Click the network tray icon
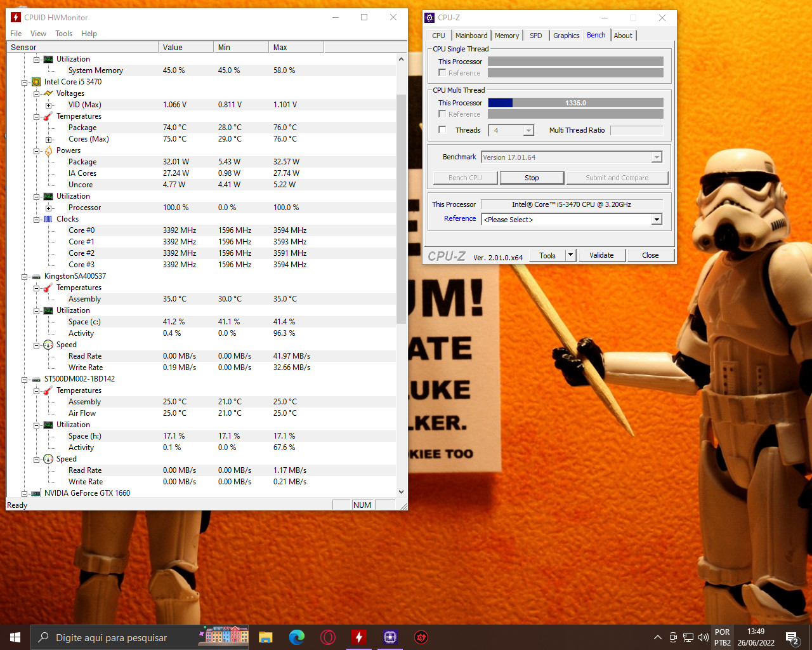This screenshot has height=650, width=812. tap(688, 637)
